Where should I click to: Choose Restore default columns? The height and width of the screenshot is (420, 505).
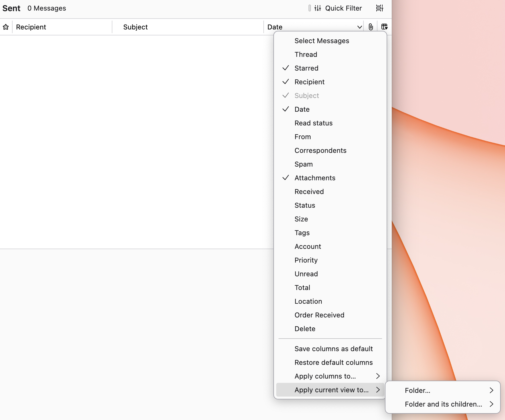[x=330, y=362]
